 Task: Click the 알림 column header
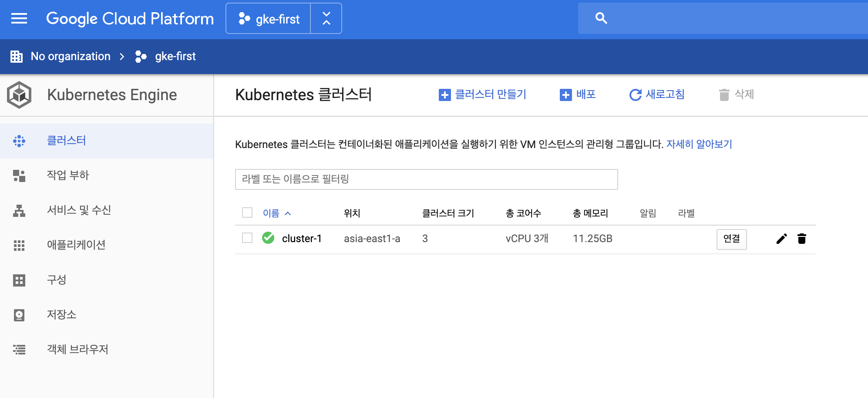pos(648,213)
